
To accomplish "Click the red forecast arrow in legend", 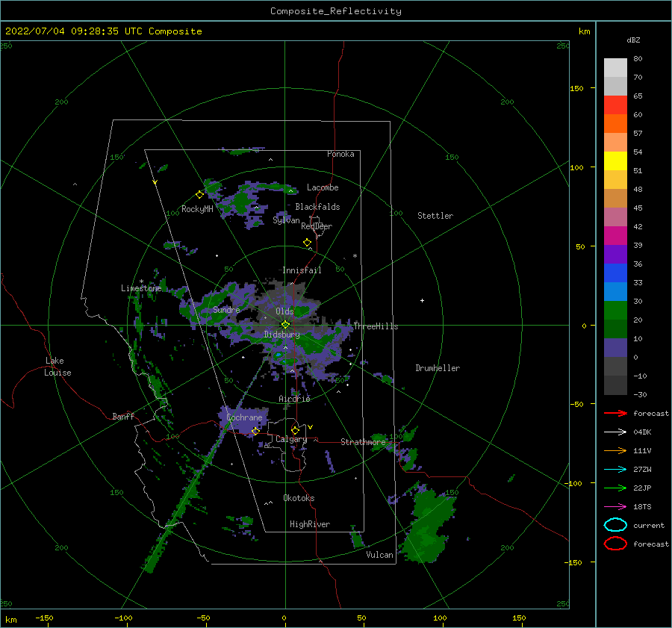I will (615, 413).
